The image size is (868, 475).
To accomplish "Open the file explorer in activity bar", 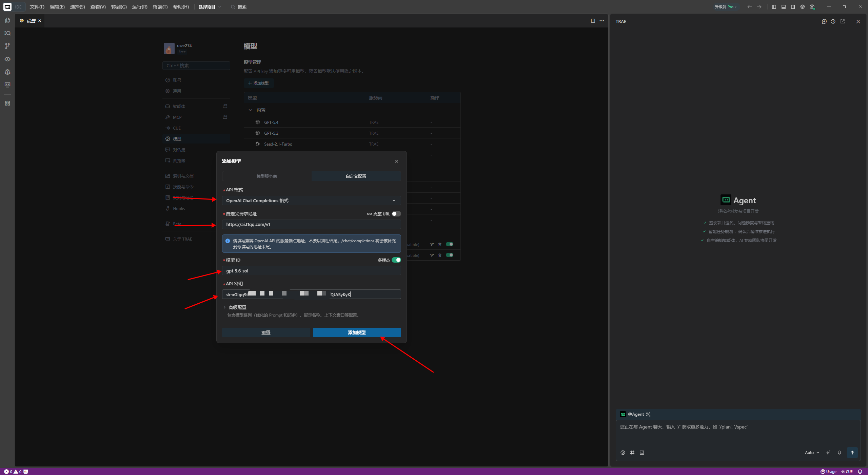I will (x=7, y=20).
